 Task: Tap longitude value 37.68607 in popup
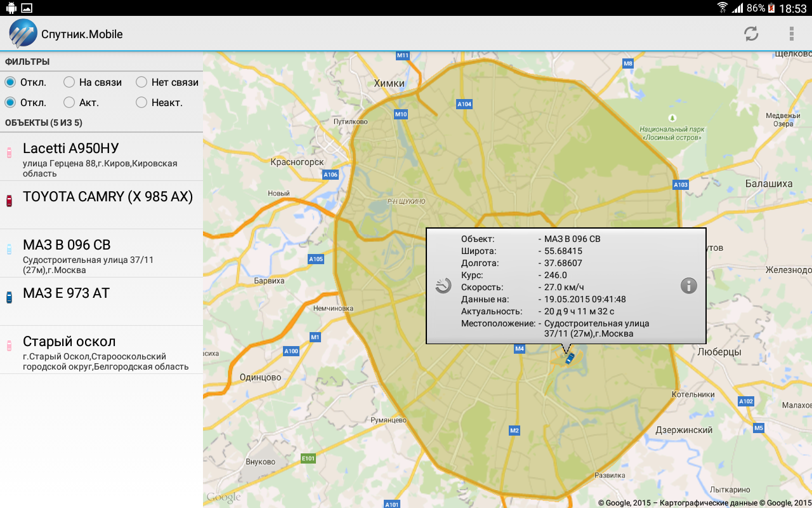pyautogui.click(x=563, y=263)
